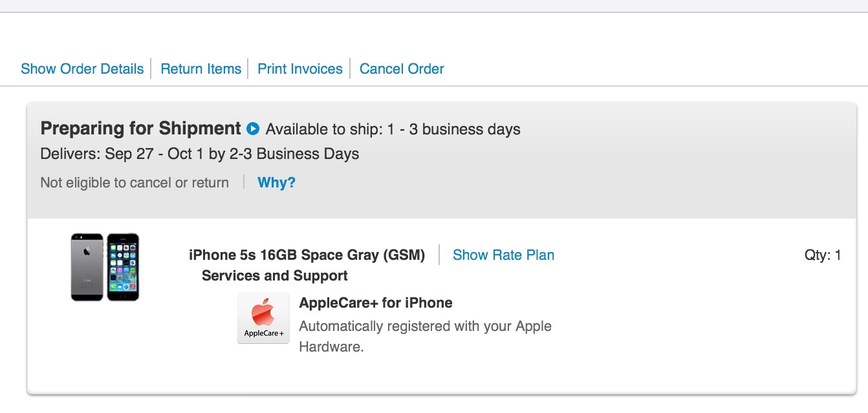Image resolution: width=868 pixels, height=413 pixels.
Task: Choose Cancel Order
Action: [x=402, y=69]
